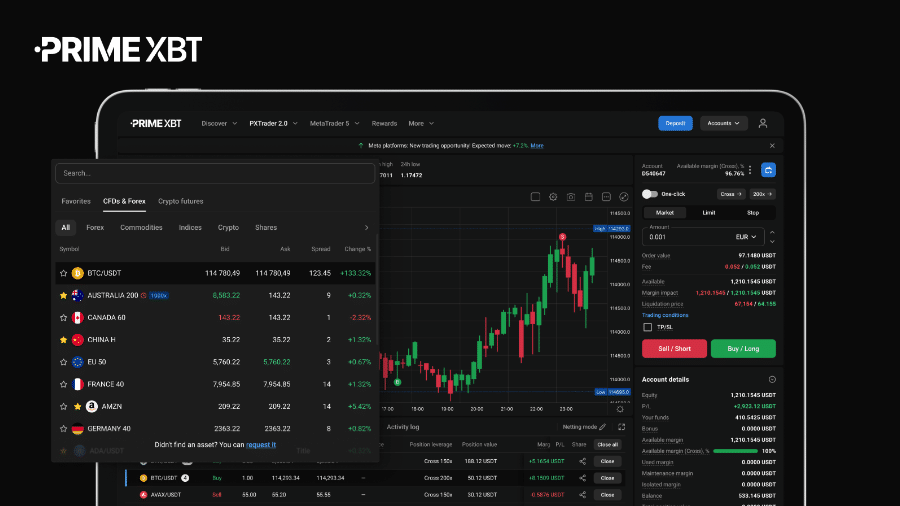This screenshot has height=506, width=900.
Task: Click the user profile icon
Action: 762,123
